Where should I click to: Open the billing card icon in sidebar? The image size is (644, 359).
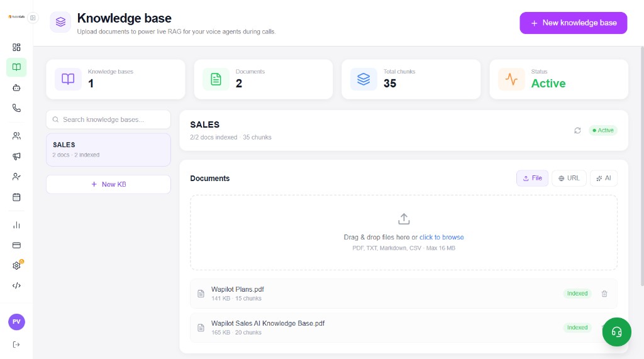pos(16,245)
